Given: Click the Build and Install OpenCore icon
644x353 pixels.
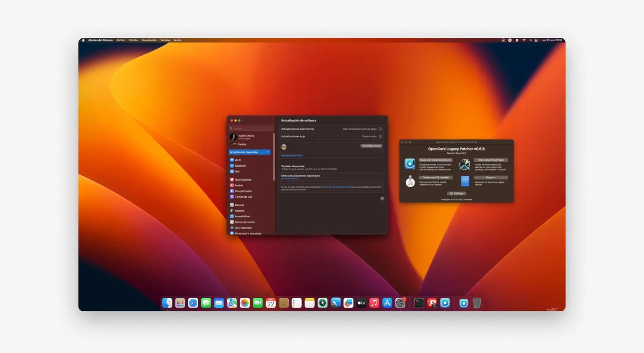Looking at the screenshot, I should pos(410,164).
